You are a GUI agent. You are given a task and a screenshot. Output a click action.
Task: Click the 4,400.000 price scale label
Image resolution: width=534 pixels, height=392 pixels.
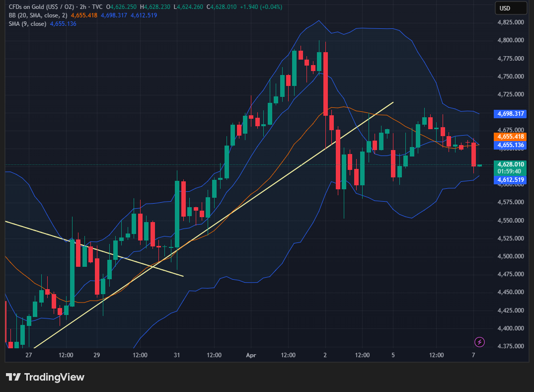coord(511,328)
